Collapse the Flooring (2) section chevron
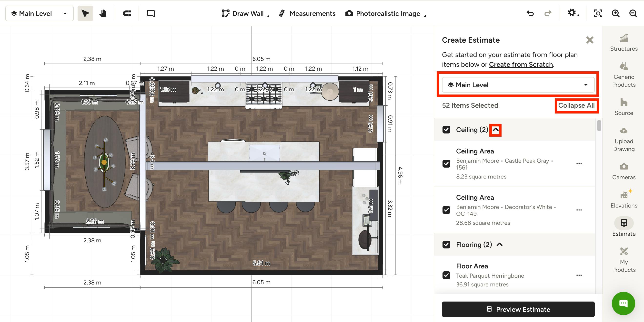Viewport: 644px width, 322px height. coord(499,245)
